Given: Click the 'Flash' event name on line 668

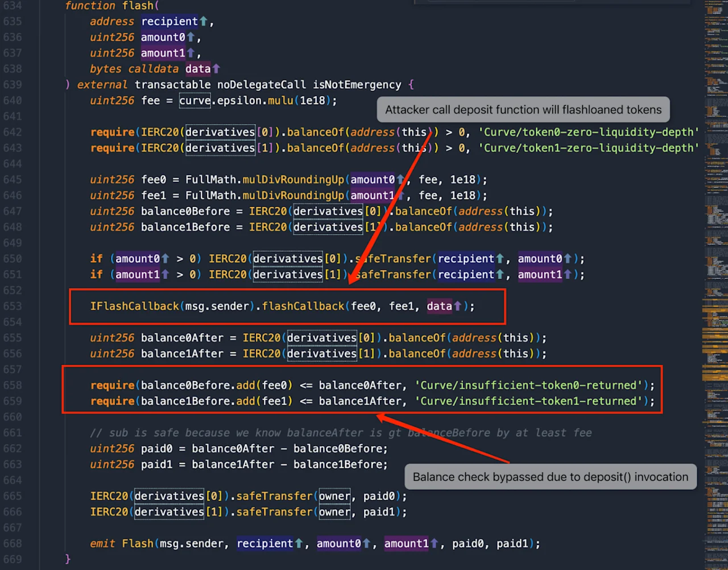Looking at the screenshot, I should (x=138, y=544).
